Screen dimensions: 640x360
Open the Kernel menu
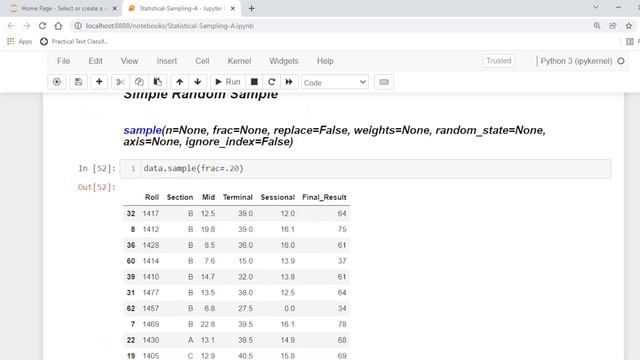click(x=239, y=61)
